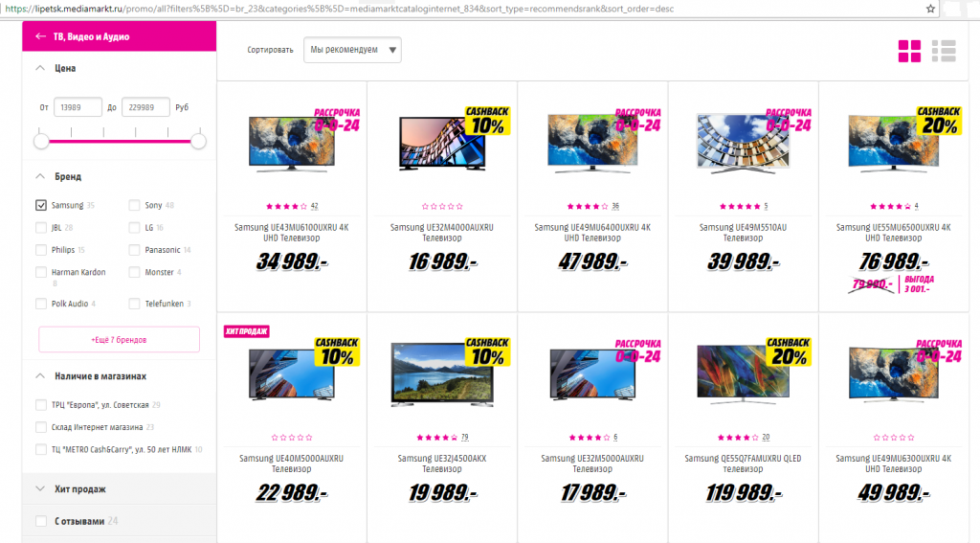
Task: Click the minimum price От input field
Action: (78, 107)
